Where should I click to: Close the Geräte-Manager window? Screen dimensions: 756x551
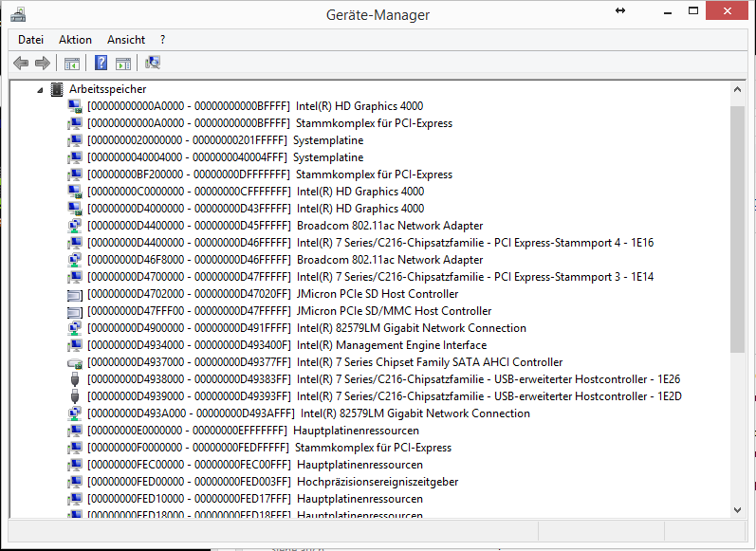click(x=728, y=11)
